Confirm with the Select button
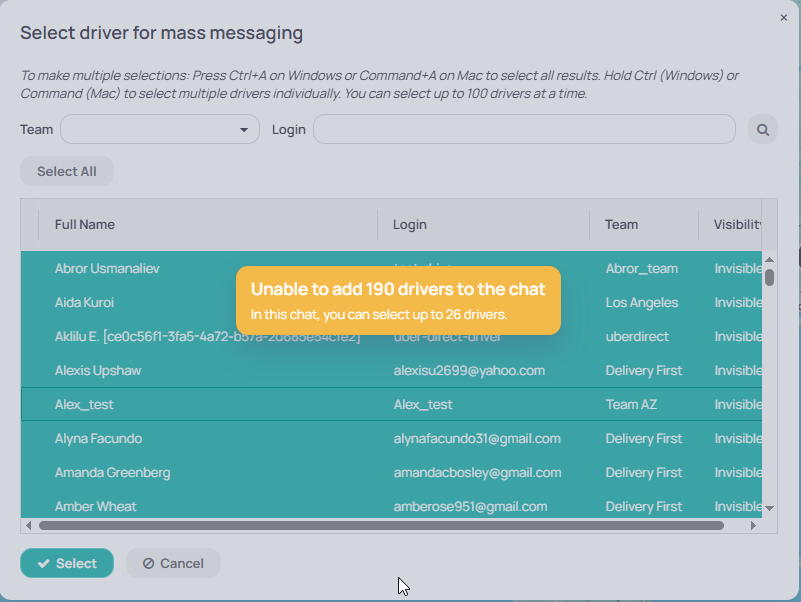The height and width of the screenshot is (602, 801). point(67,563)
